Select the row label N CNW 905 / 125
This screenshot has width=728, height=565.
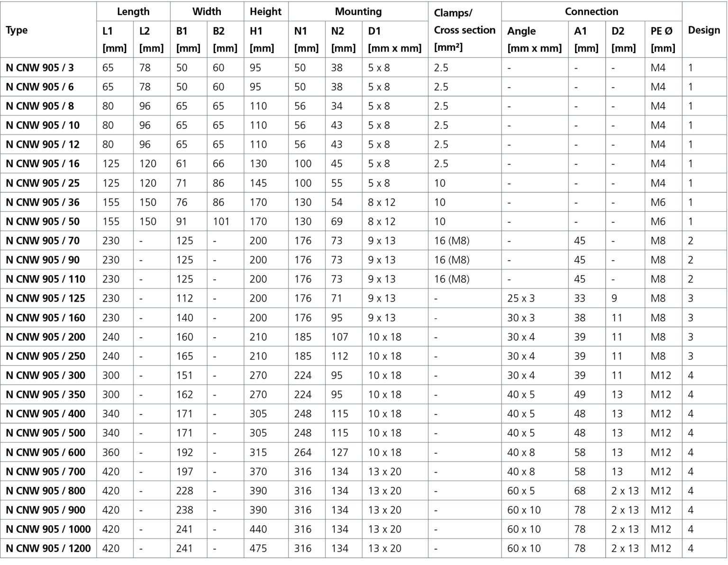click(45, 298)
